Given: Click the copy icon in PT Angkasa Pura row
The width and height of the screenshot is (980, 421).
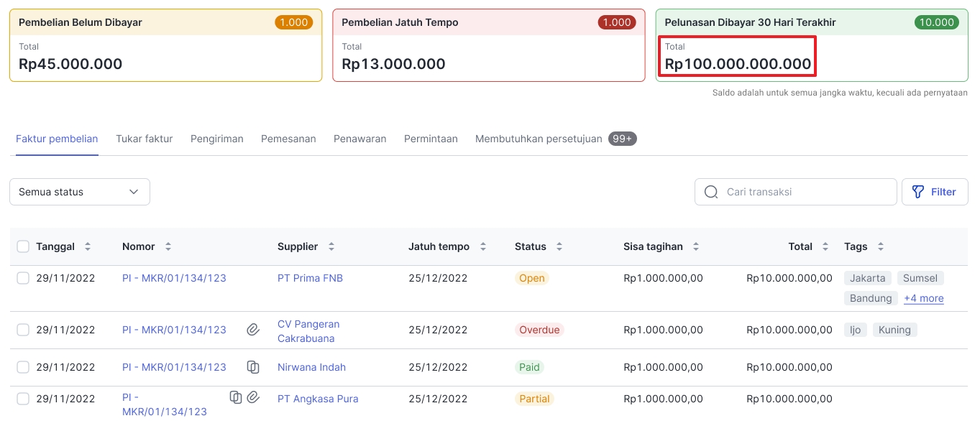Looking at the screenshot, I should tap(235, 397).
